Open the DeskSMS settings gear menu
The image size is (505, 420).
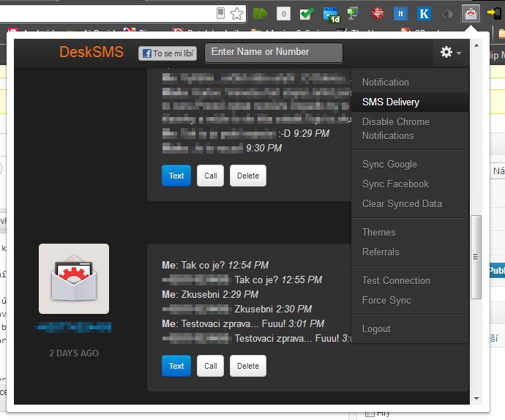451,52
